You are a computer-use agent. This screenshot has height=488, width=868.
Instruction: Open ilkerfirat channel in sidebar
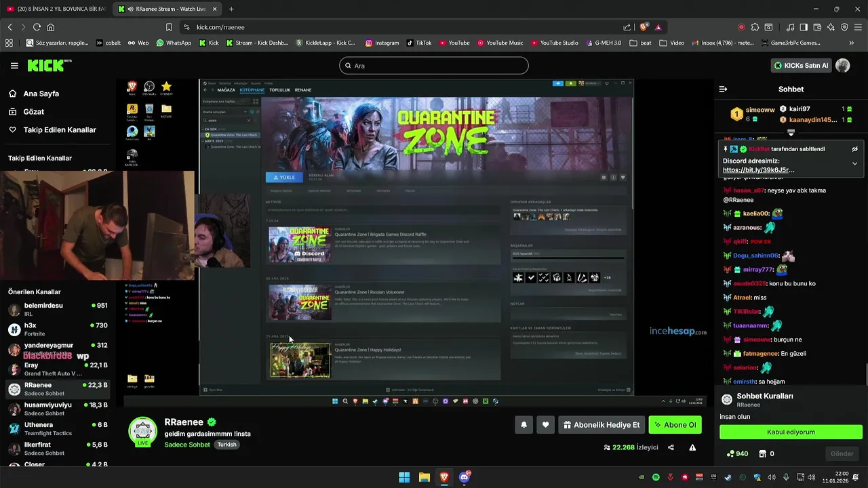pyautogui.click(x=57, y=448)
